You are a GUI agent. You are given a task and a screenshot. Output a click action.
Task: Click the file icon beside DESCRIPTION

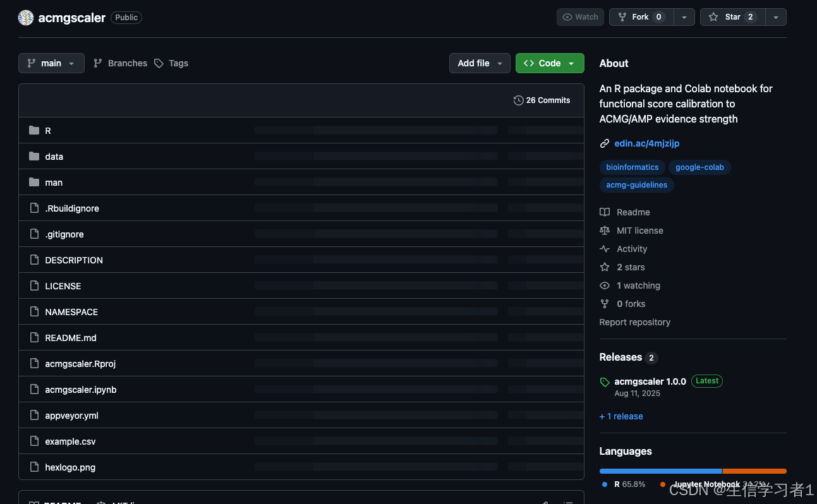coord(34,260)
